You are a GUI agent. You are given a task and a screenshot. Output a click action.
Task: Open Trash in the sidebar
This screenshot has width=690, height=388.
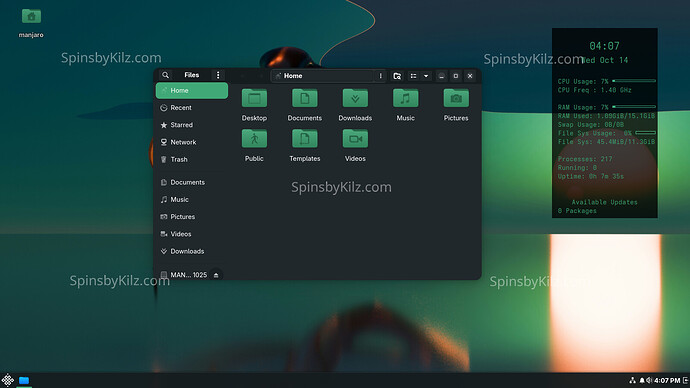192,159
